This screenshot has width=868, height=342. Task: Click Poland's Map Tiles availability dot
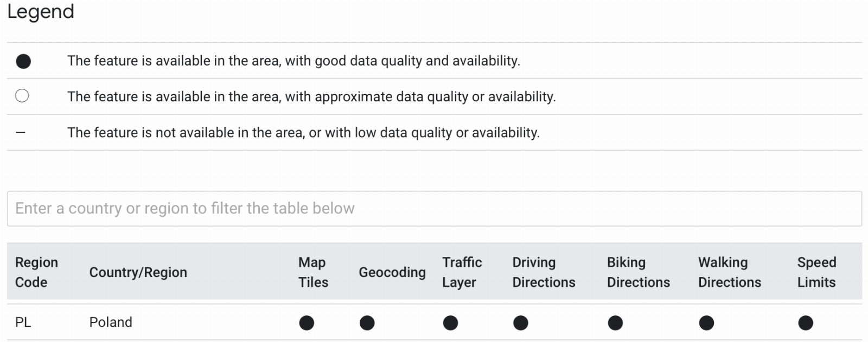click(307, 323)
